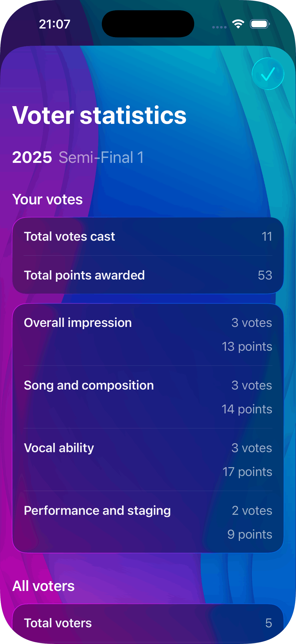Open the Performance and staging row
This screenshot has width=296, height=644.
pyautogui.click(x=148, y=522)
